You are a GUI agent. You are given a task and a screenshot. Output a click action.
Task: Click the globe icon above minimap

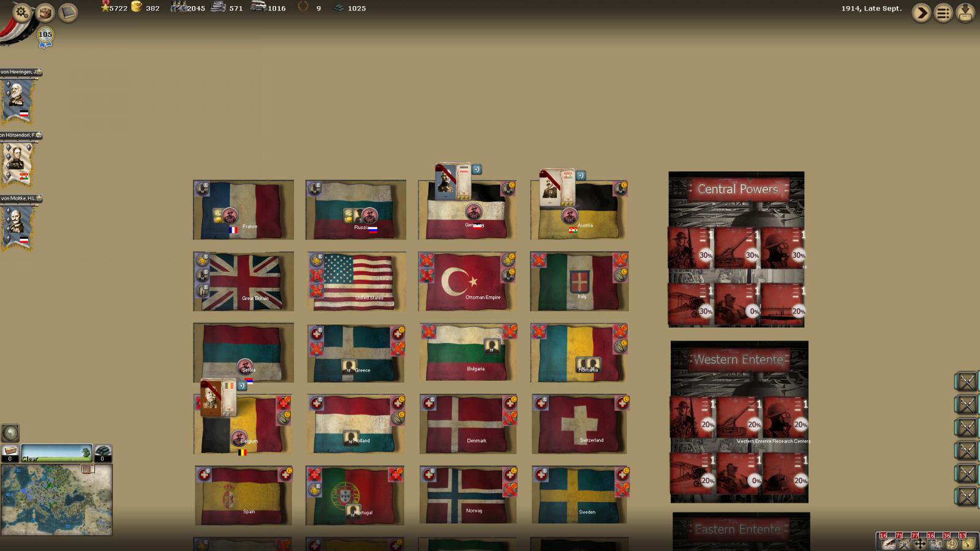pyautogui.click(x=10, y=433)
